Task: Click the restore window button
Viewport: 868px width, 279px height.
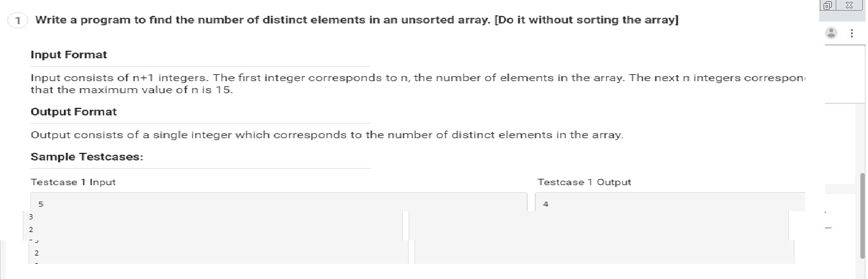Action: 829,5
